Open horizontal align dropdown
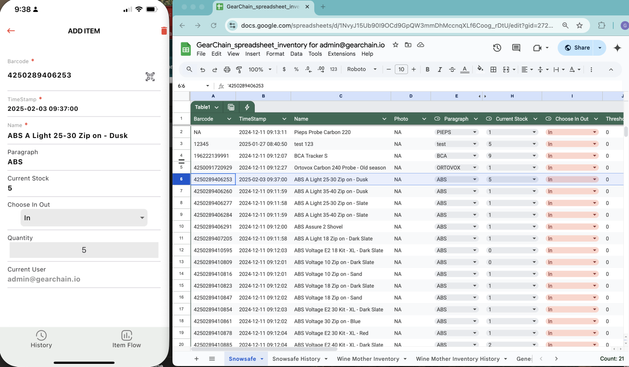 pos(527,69)
